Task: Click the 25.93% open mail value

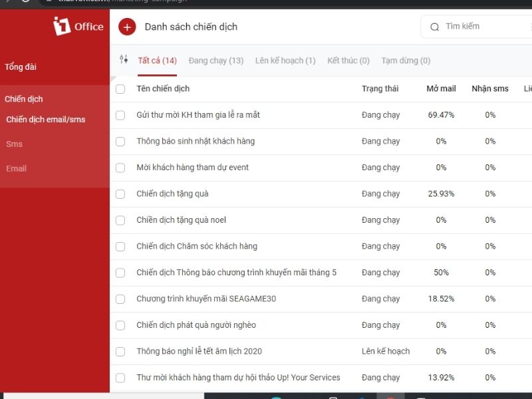Action: tap(441, 194)
